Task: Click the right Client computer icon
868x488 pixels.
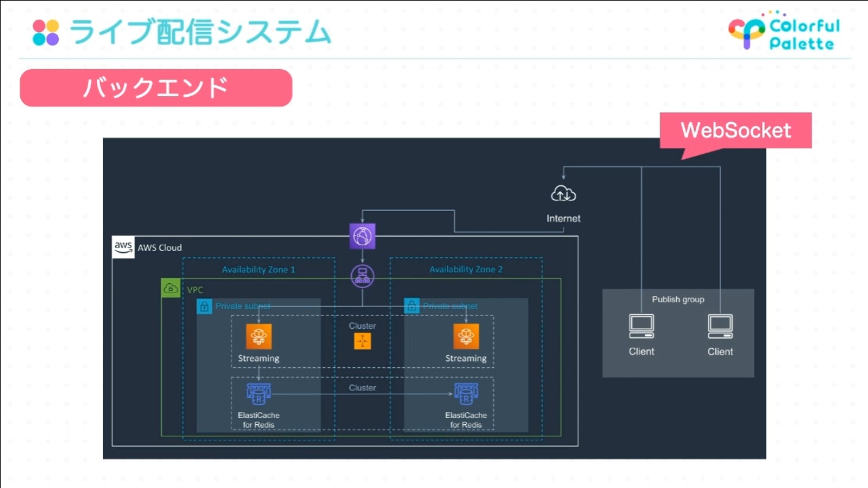Action: pos(720,327)
